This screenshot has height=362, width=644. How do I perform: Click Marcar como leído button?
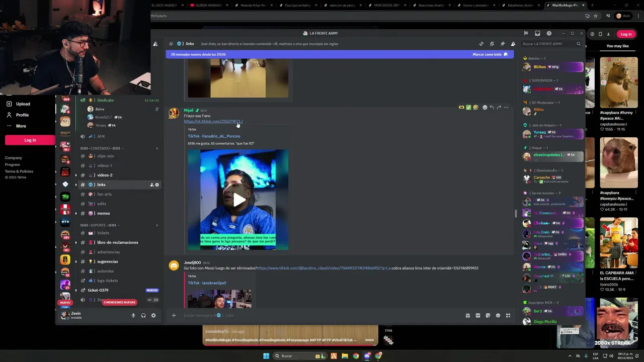(x=490, y=54)
